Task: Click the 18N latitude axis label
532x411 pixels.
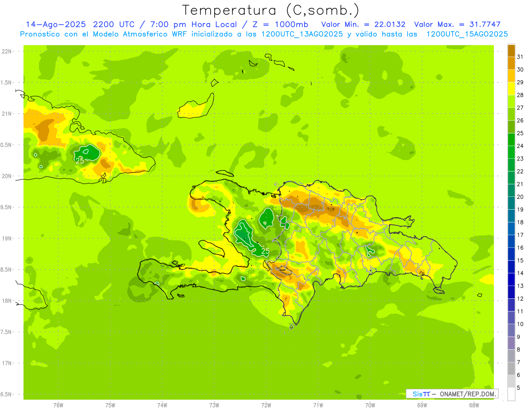Action: (x=7, y=301)
